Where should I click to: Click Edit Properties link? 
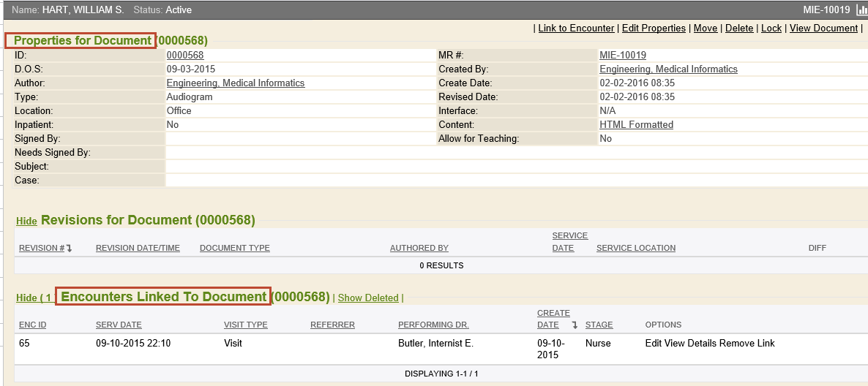point(654,29)
